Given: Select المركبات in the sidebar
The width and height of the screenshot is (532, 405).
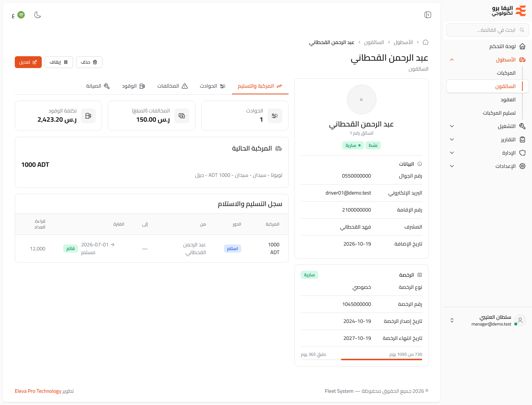Looking at the screenshot, I should click(488, 73).
